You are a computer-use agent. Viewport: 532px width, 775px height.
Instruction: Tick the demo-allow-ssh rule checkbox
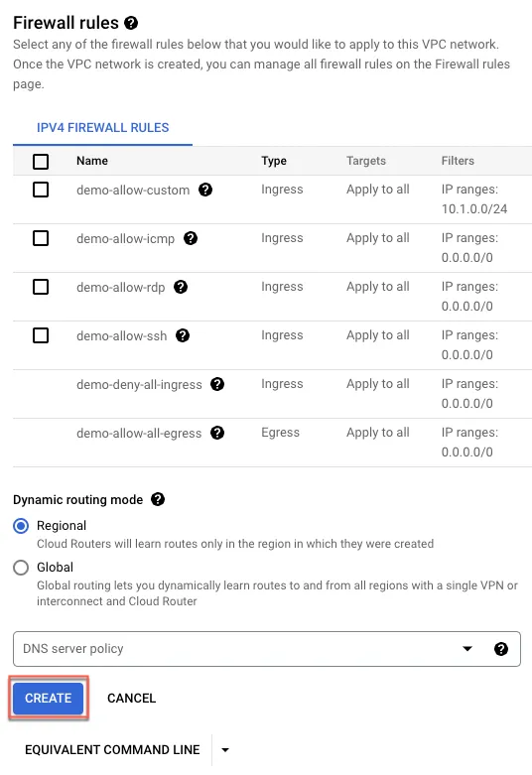41,335
